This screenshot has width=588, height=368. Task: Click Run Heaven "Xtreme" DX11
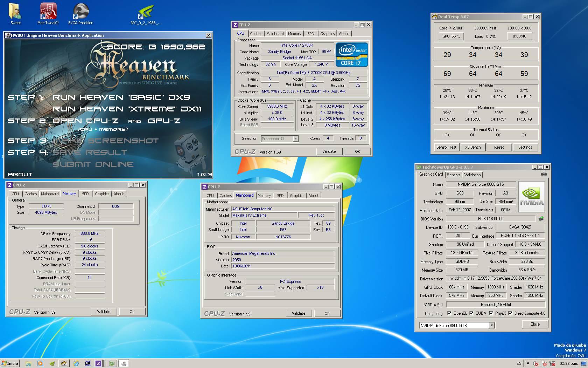(x=127, y=109)
